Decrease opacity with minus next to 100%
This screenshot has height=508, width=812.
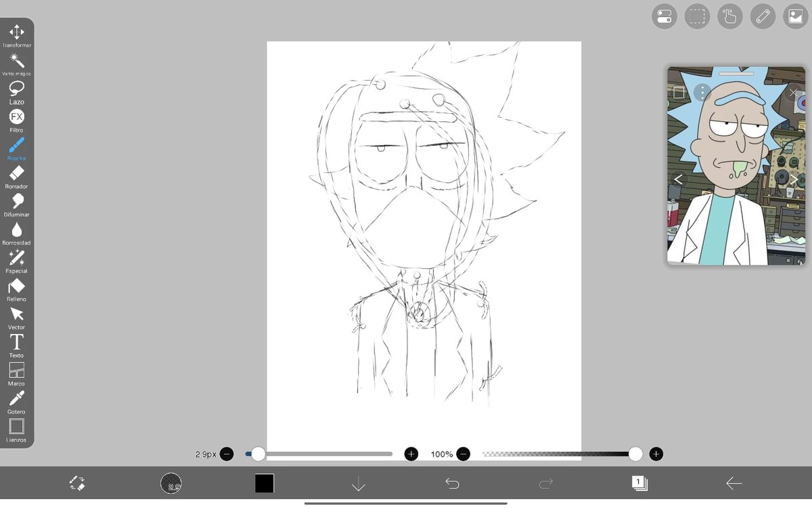(463, 454)
